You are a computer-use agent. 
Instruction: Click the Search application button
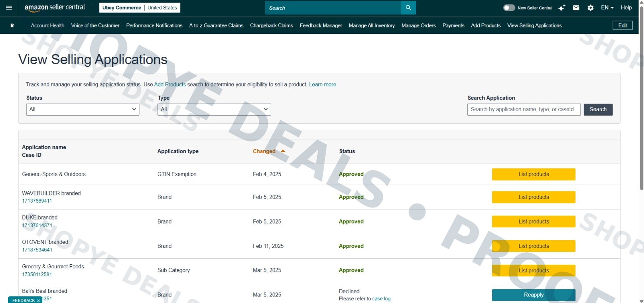(598, 110)
